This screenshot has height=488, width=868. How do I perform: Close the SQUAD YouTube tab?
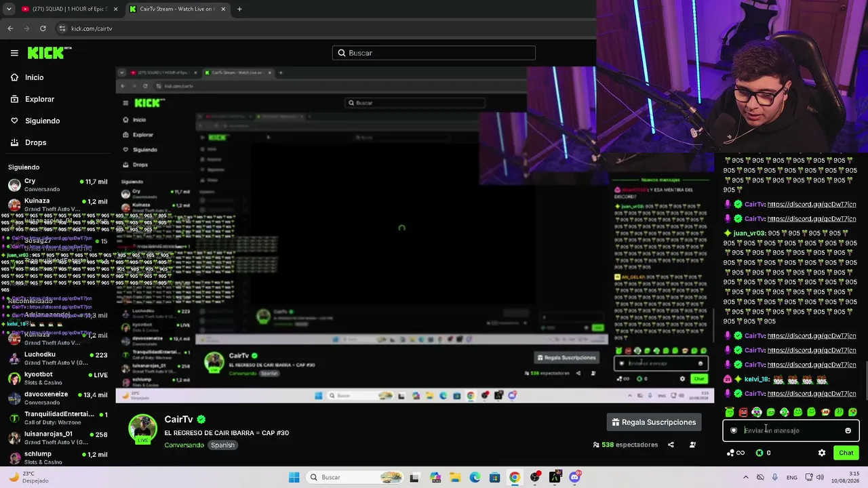[x=115, y=9]
